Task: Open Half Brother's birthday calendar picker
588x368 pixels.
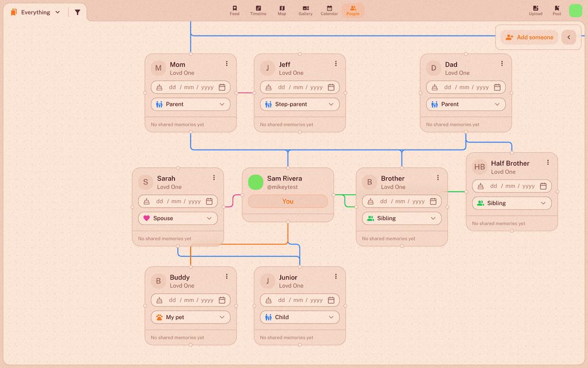Action: pos(543,186)
